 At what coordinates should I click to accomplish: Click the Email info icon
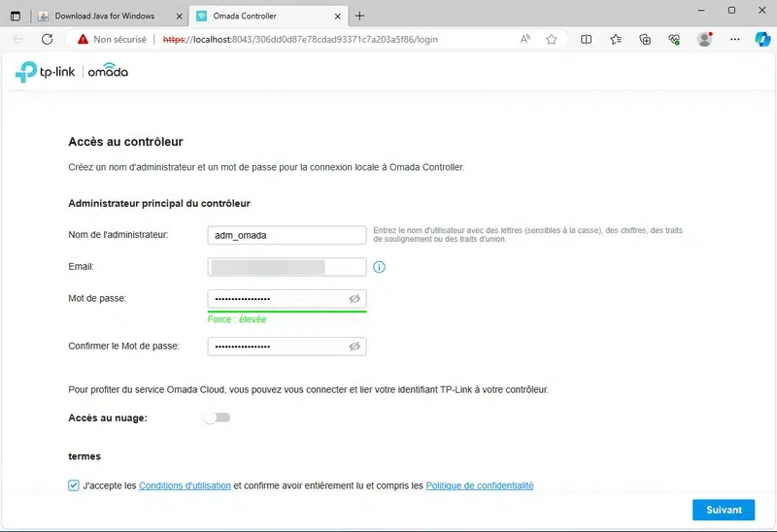tap(379, 267)
